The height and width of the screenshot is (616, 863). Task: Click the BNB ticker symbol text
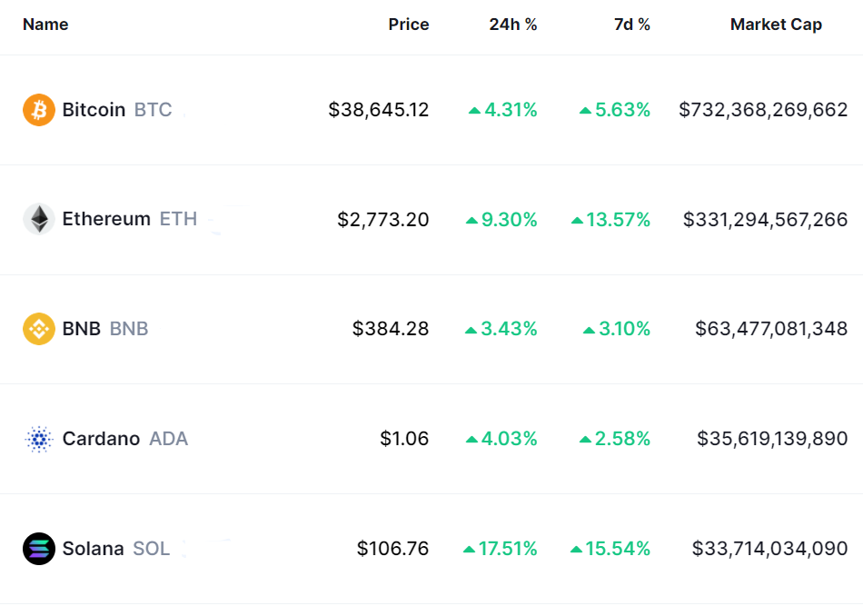pyautogui.click(x=129, y=328)
